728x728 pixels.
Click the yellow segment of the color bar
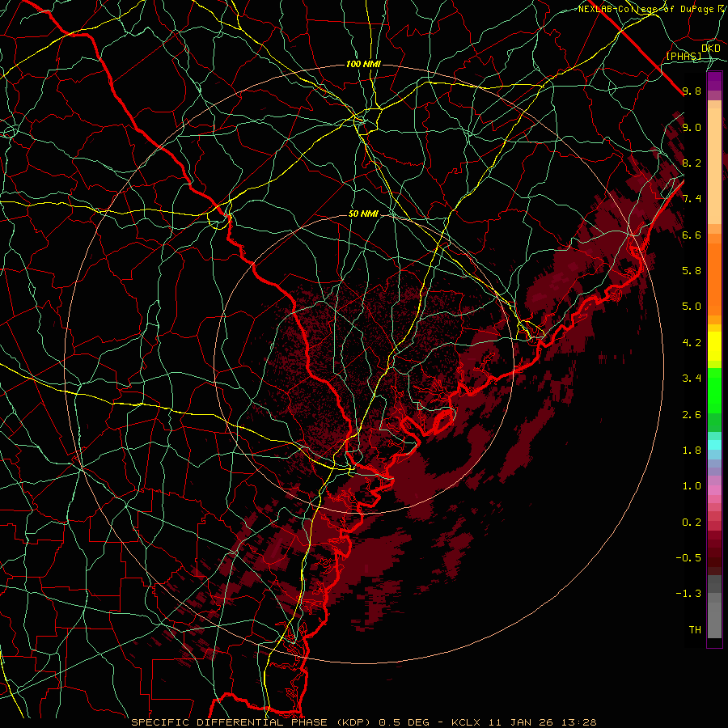(714, 346)
